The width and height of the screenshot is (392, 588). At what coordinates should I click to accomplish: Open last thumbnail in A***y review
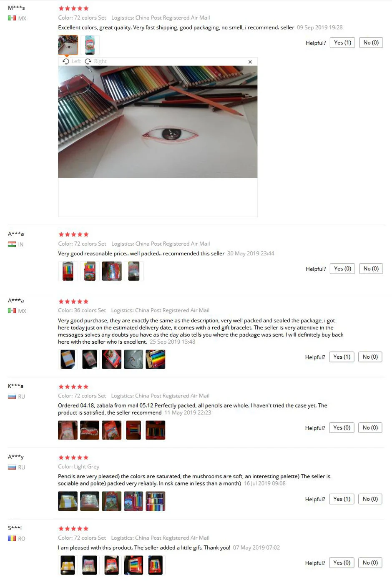[x=155, y=501]
